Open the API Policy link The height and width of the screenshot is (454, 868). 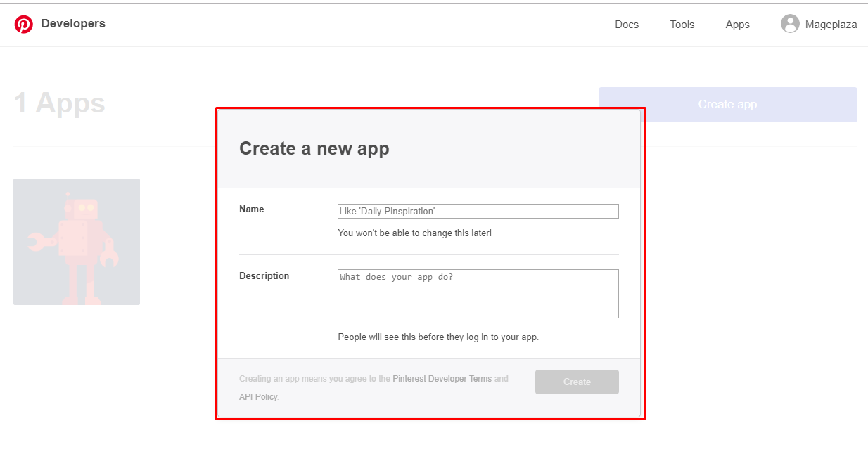[258, 397]
